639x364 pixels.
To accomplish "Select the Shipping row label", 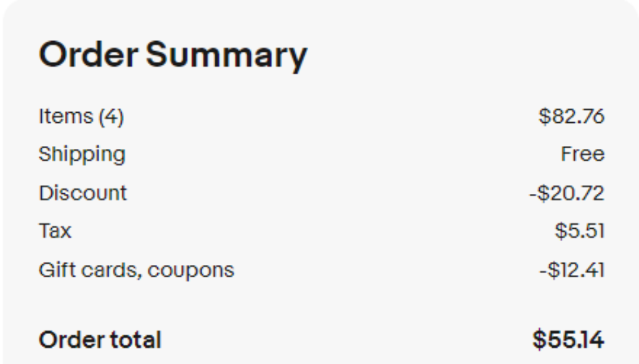I will (x=82, y=155).
